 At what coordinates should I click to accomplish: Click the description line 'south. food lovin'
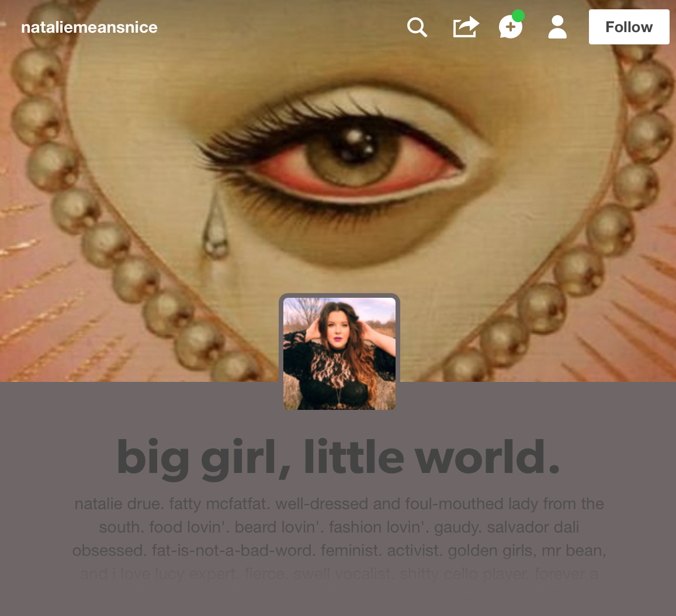339,527
